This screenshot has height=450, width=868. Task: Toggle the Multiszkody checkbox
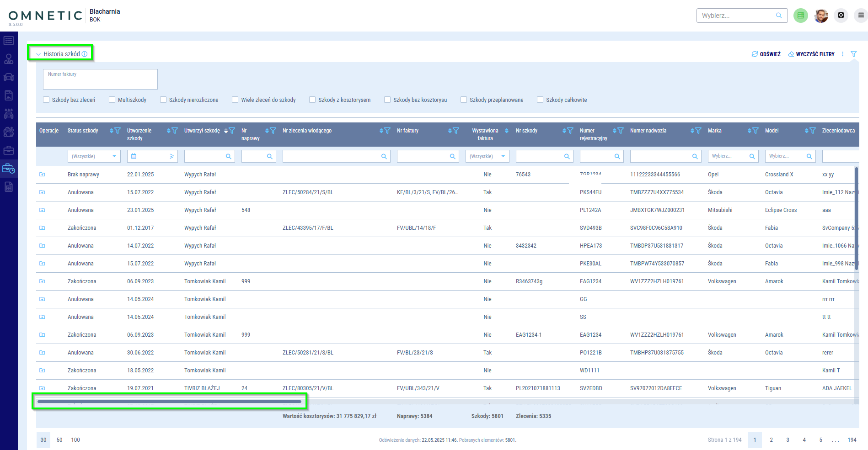coord(112,100)
